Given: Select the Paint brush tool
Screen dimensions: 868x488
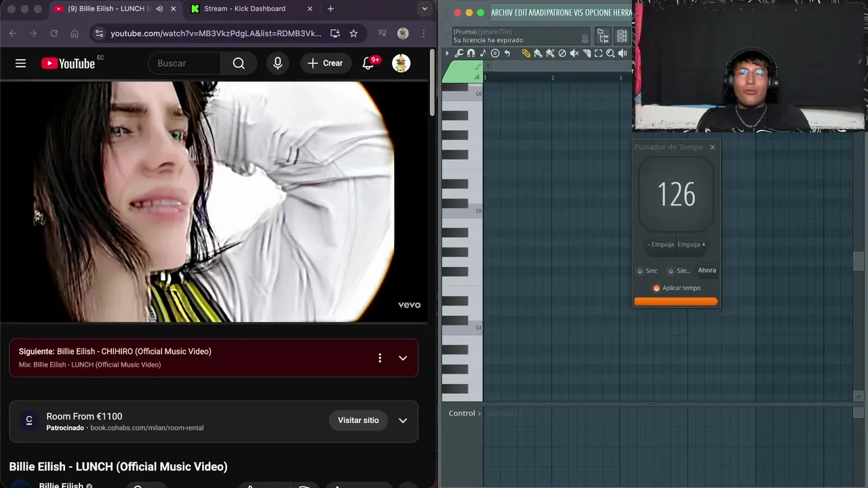Looking at the screenshot, I should (x=538, y=54).
